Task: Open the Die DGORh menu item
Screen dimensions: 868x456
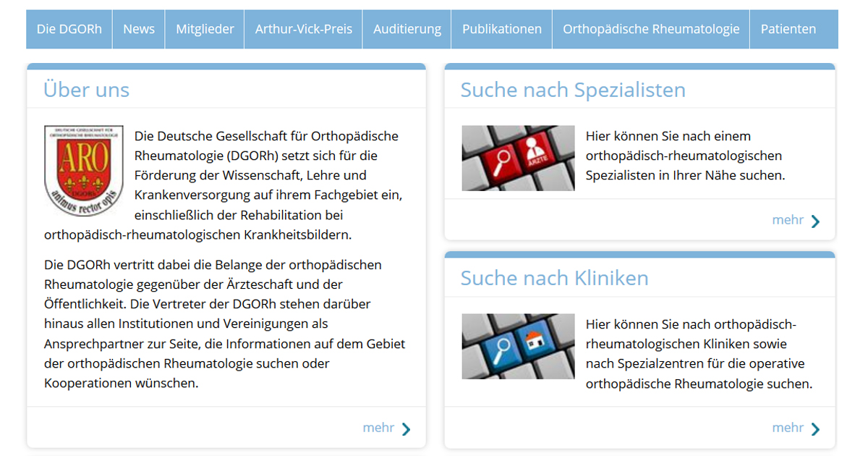Action: click(69, 29)
